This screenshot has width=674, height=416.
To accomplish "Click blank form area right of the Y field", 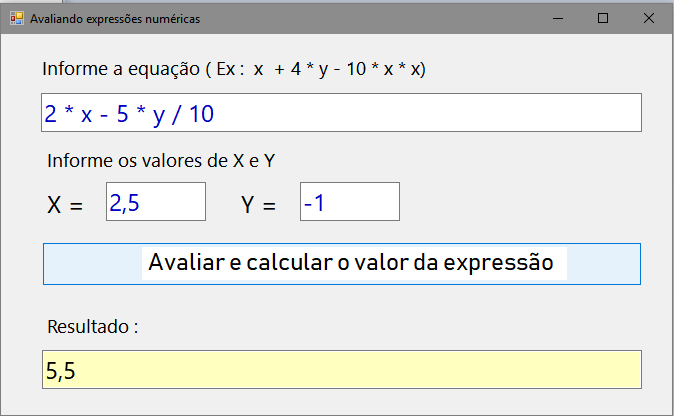I will click(520, 202).
